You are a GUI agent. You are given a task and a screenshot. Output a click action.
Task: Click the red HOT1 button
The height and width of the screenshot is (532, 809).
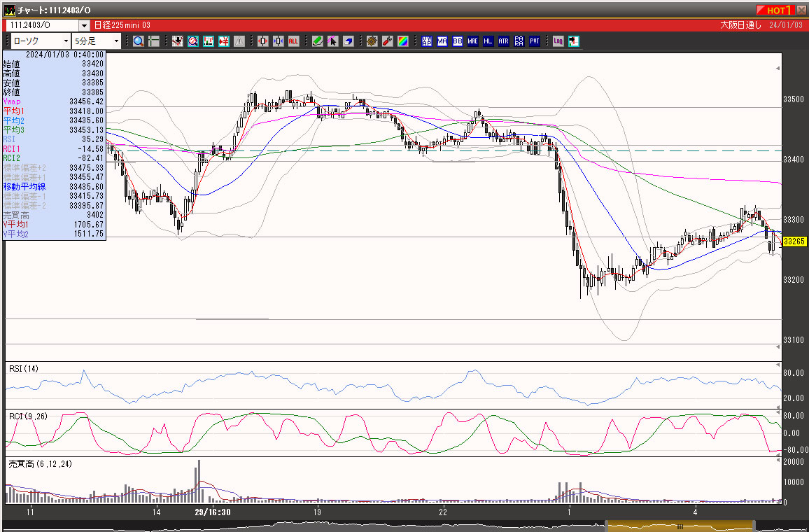tap(774, 10)
